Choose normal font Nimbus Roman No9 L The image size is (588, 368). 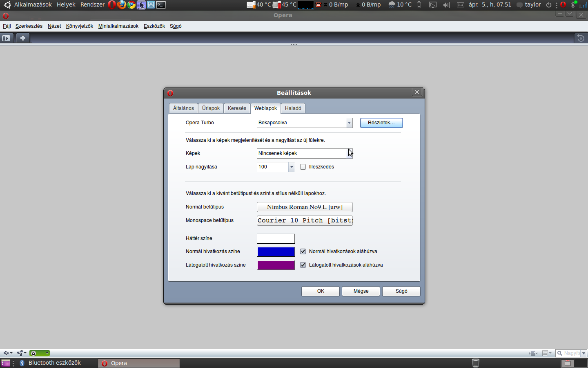coord(305,207)
